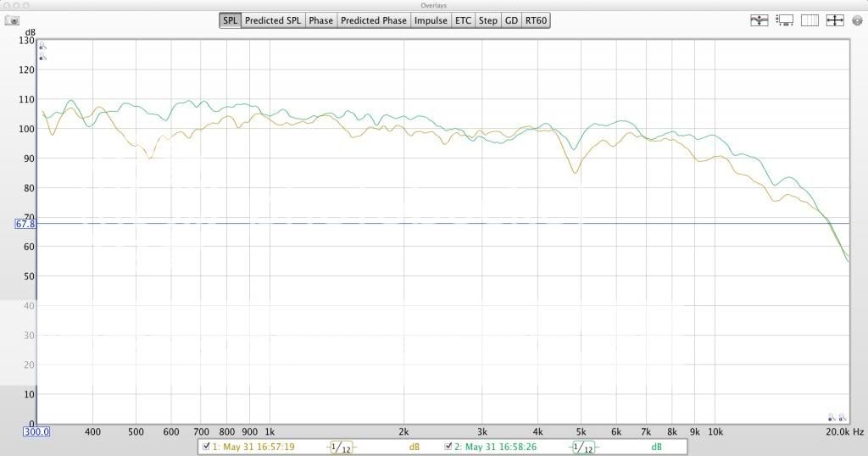Click the fit-to-data arrows icon

pyautogui.click(x=835, y=20)
